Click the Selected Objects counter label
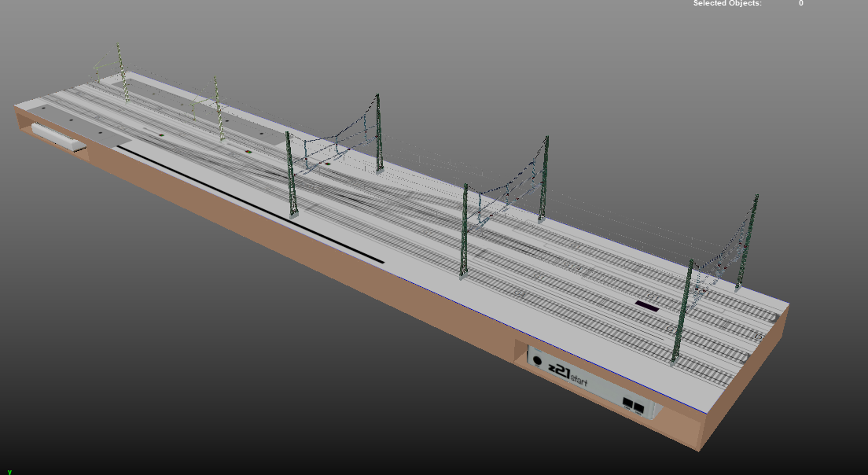The width and height of the screenshot is (868, 475). (x=726, y=3)
